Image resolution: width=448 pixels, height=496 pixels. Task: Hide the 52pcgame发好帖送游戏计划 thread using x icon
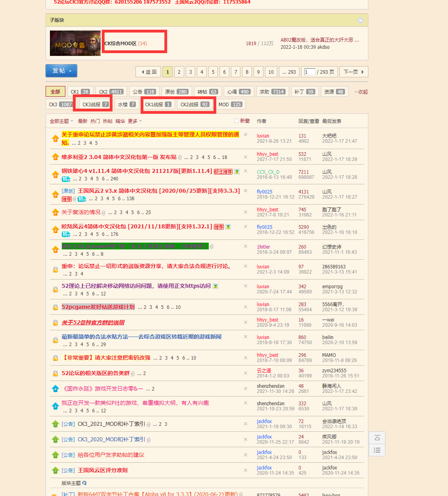[x=246, y=307]
